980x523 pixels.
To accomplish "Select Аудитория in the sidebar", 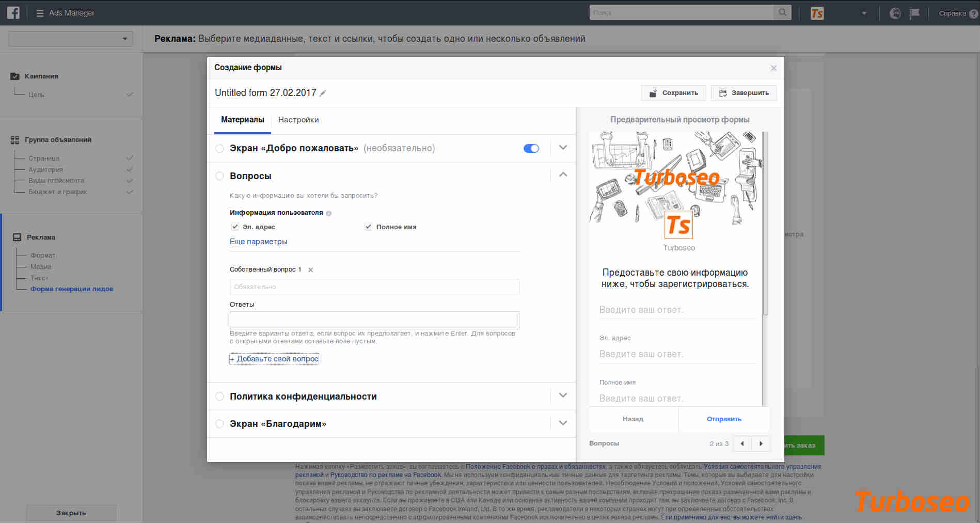I will pos(45,169).
